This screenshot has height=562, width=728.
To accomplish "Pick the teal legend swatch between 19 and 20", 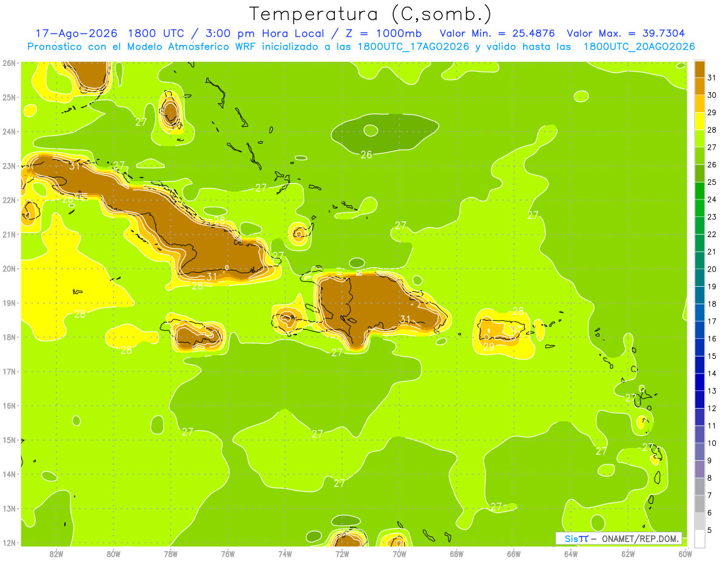I will [x=699, y=278].
